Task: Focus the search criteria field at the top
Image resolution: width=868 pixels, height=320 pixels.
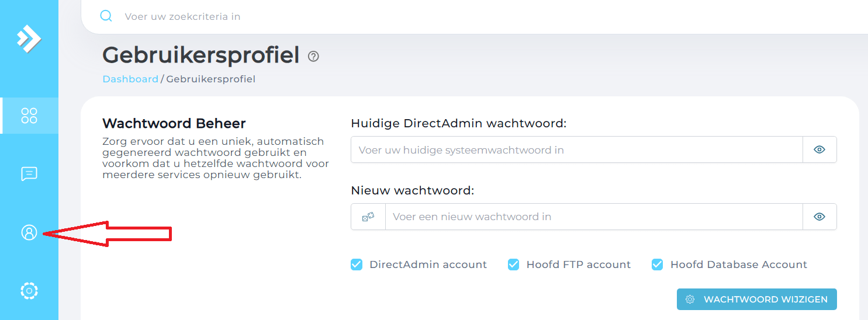Action: (491, 16)
